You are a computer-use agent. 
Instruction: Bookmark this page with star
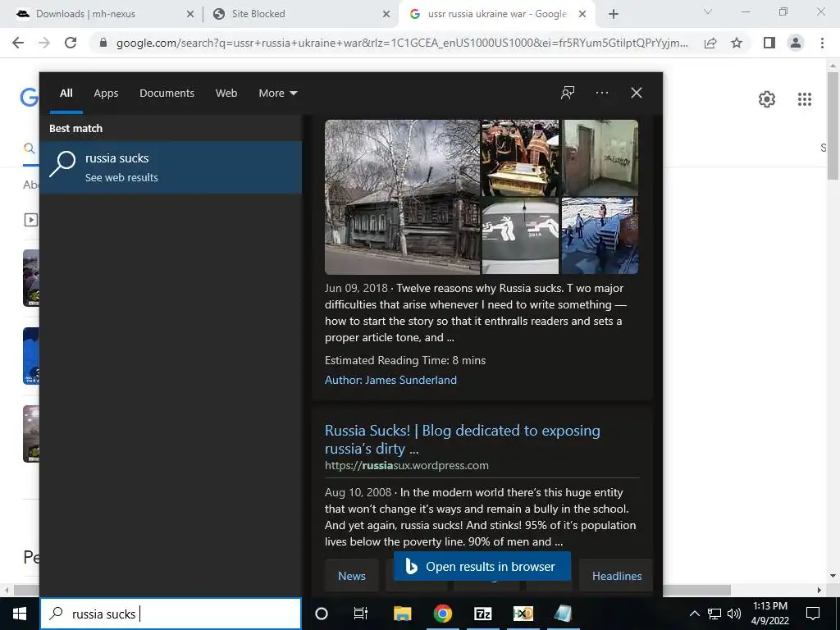pos(737,43)
